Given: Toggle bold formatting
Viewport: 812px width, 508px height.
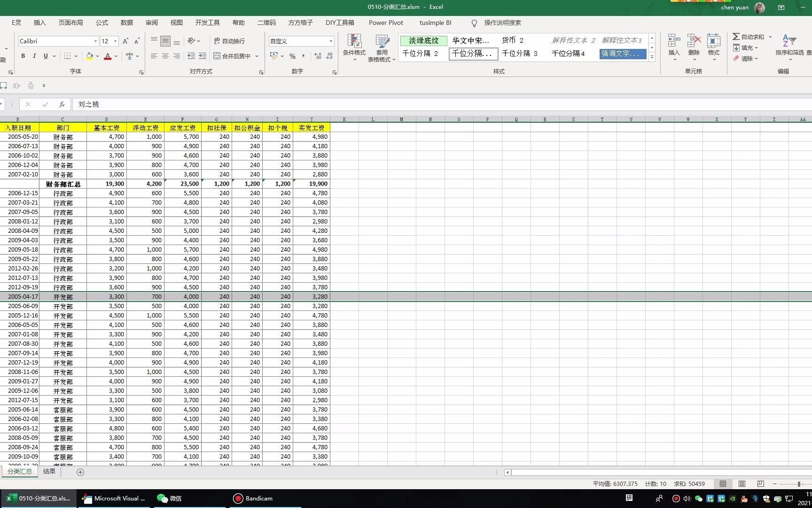Looking at the screenshot, I should [23, 56].
